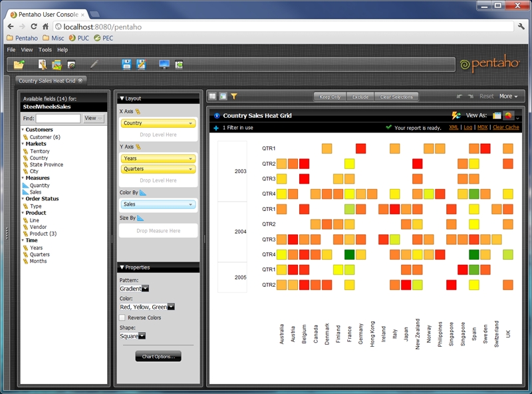532x394 pixels.
Task: Collapse the Layout section
Action: (122, 98)
